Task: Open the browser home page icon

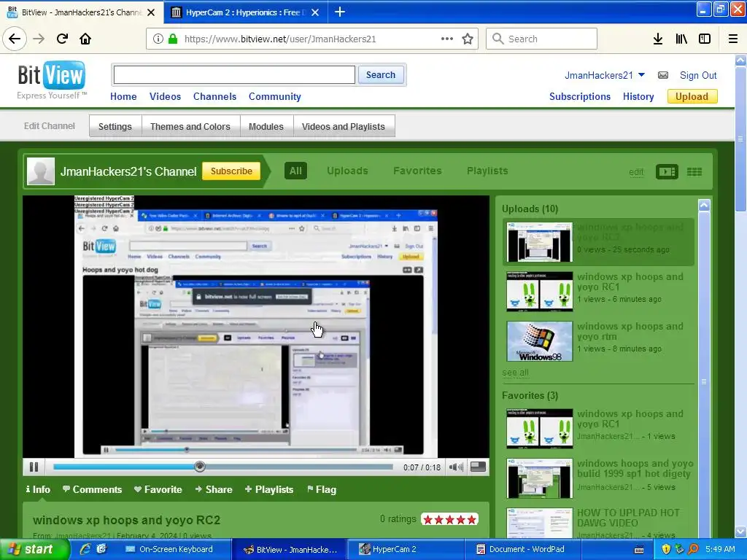Action: point(85,39)
